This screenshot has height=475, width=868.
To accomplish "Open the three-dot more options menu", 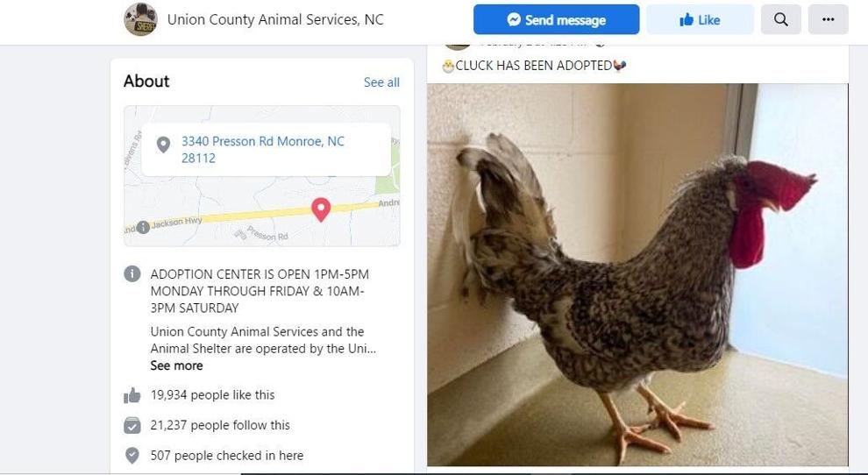I will [829, 20].
